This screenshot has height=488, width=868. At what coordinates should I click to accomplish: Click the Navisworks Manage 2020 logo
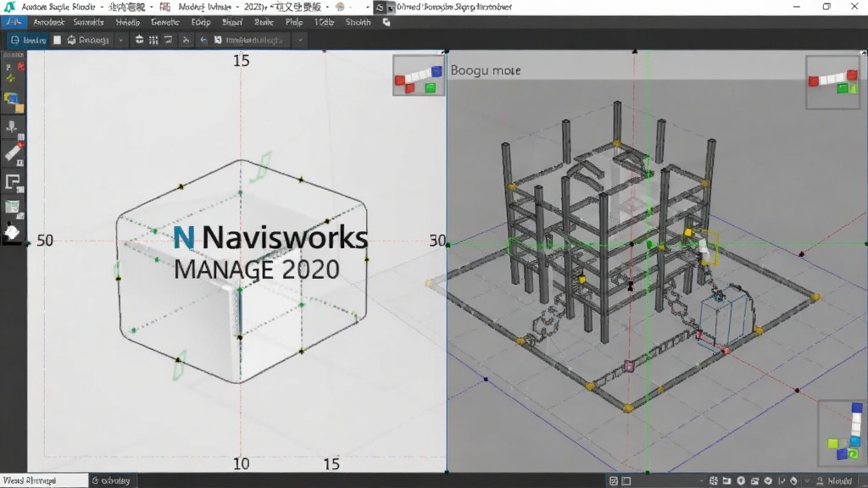(270, 252)
